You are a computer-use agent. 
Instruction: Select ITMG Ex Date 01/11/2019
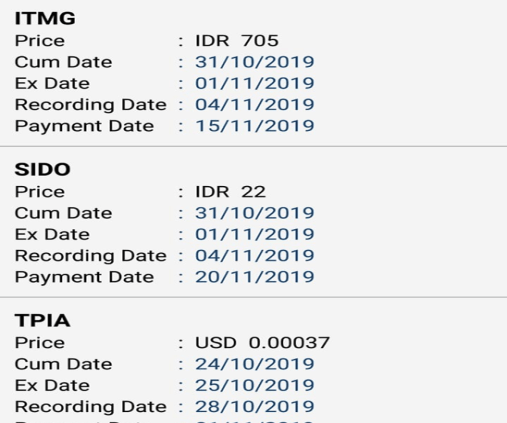(255, 83)
